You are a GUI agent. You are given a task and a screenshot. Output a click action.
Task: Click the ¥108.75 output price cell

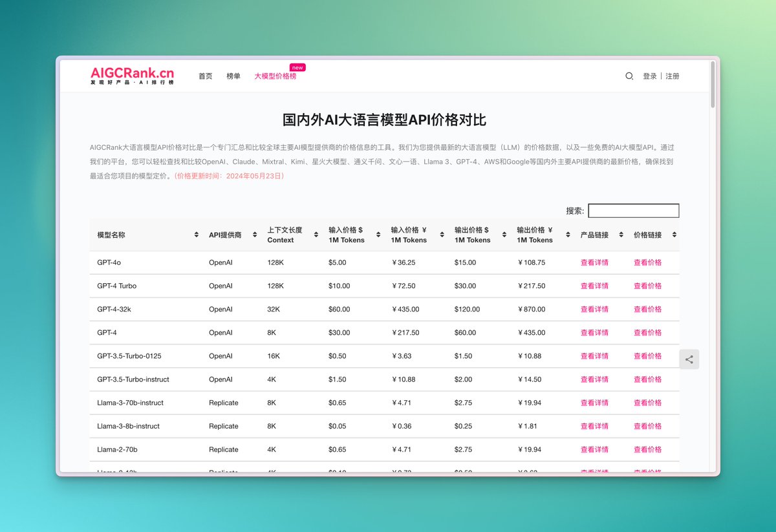(x=532, y=262)
